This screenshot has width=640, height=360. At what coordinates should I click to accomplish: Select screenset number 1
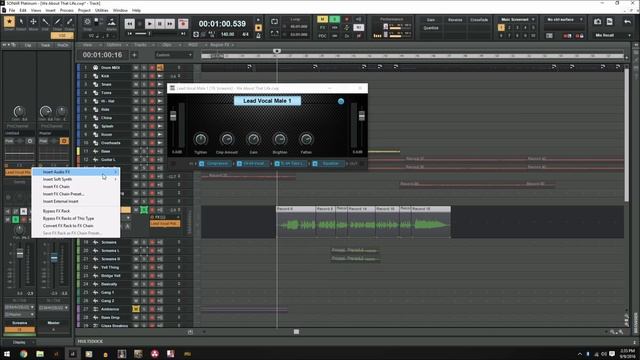tap(501, 27)
